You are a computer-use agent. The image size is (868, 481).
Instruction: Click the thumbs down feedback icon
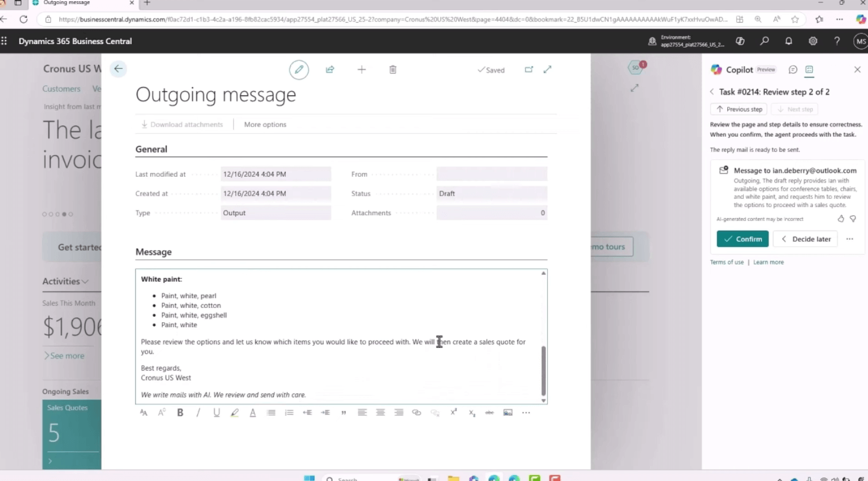(853, 219)
